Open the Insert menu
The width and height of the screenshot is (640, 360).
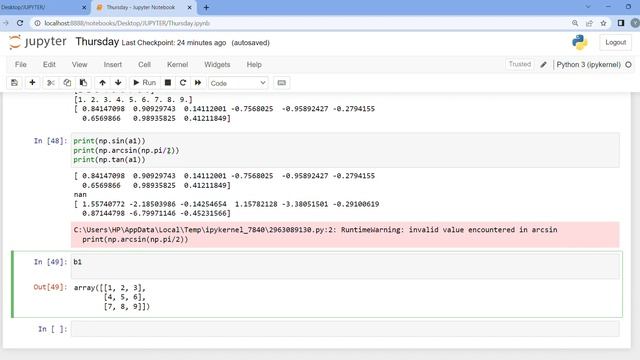pos(113,64)
